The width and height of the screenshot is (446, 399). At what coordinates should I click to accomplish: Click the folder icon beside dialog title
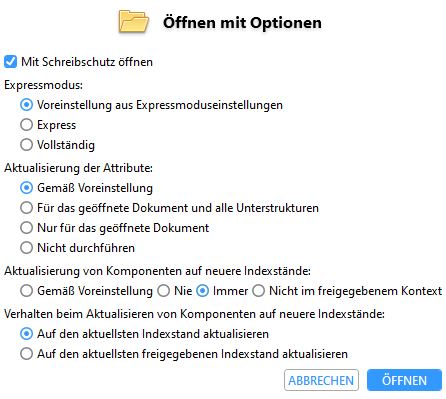133,22
